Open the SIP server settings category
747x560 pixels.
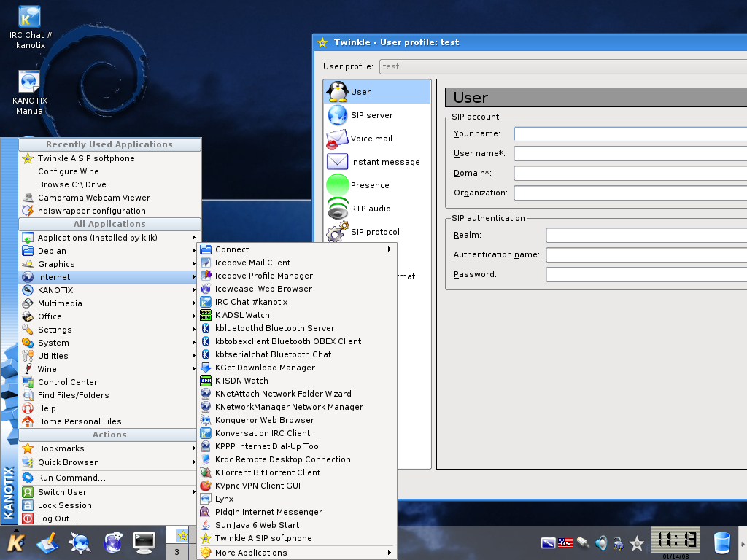pyautogui.click(x=377, y=115)
